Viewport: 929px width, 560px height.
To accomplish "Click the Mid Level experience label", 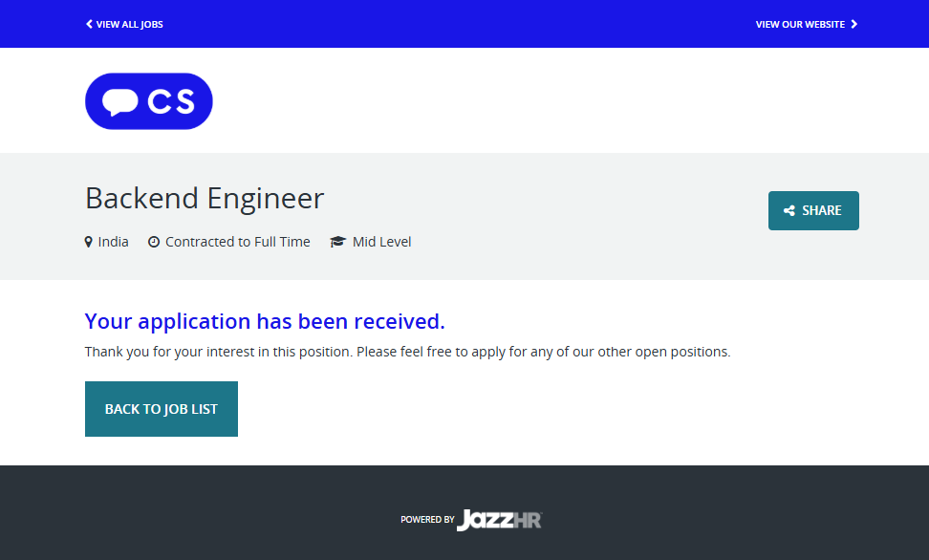I will coord(381,242).
